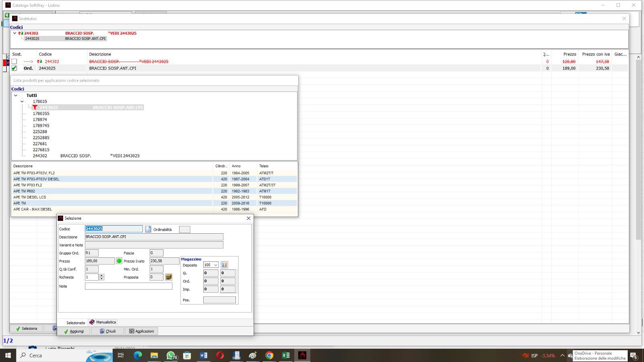This screenshot has height=362, width=644.
Task: Open the warehouse chart icon beside Deposito
Action: tap(224, 265)
